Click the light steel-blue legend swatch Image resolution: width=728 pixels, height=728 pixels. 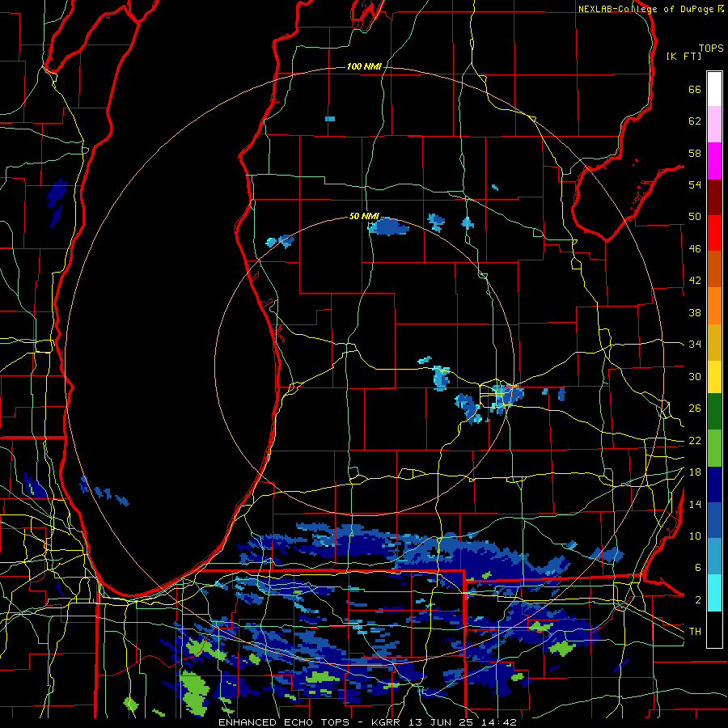click(x=714, y=557)
